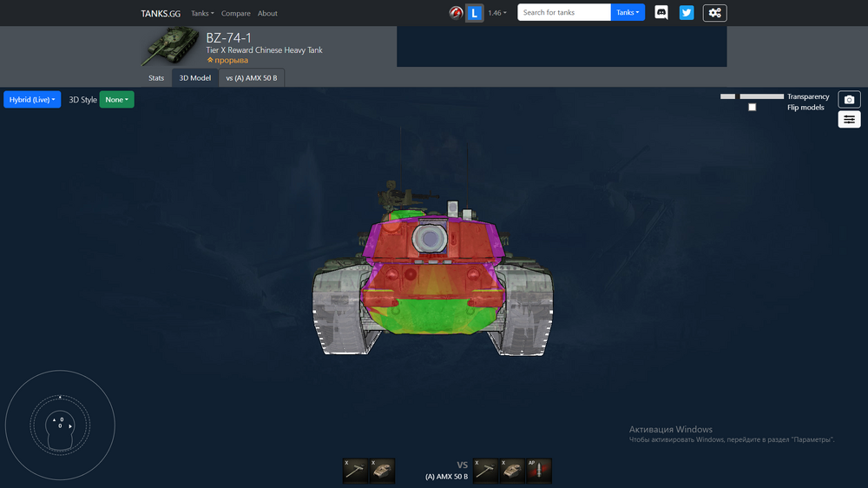Open the model options sliders button
Viewport: 868px width, 488px height.
coord(849,120)
